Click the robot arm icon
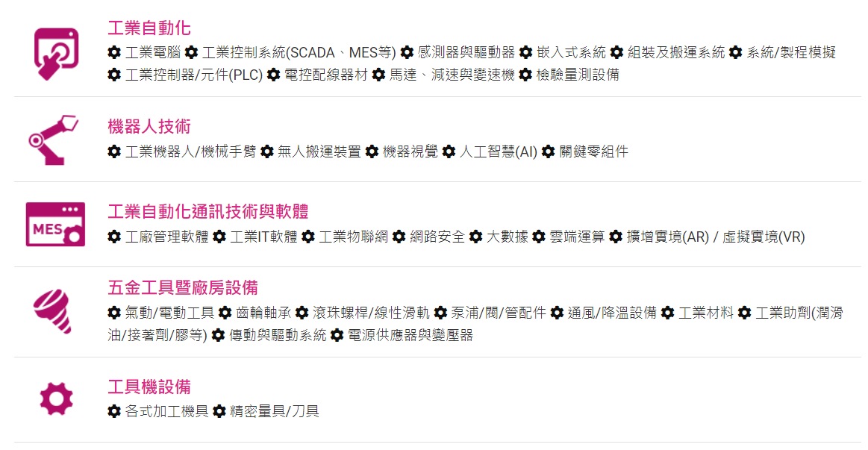The height and width of the screenshot is (450, 868). (x=53, y=140)
